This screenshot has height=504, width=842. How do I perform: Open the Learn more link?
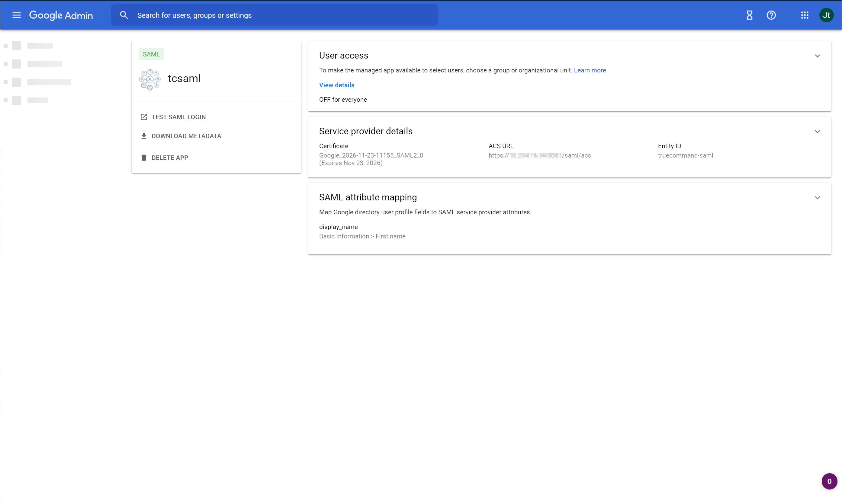click(590, 70)
